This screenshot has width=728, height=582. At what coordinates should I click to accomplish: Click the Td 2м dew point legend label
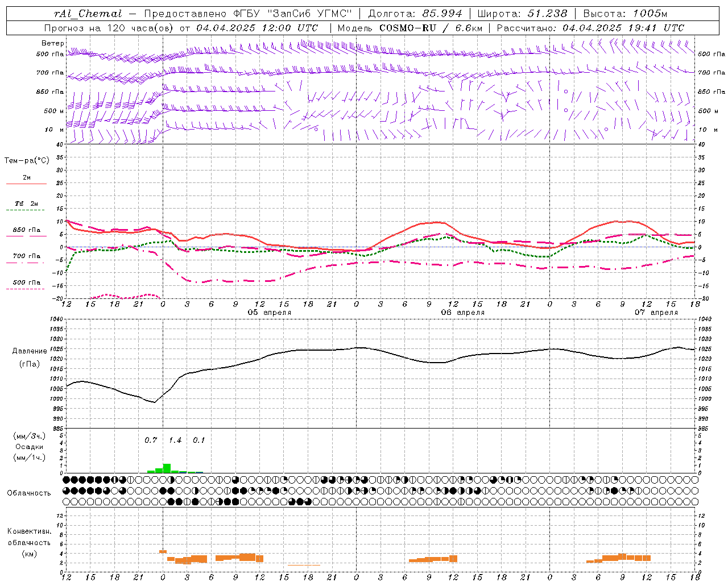[x=27, y=203]
